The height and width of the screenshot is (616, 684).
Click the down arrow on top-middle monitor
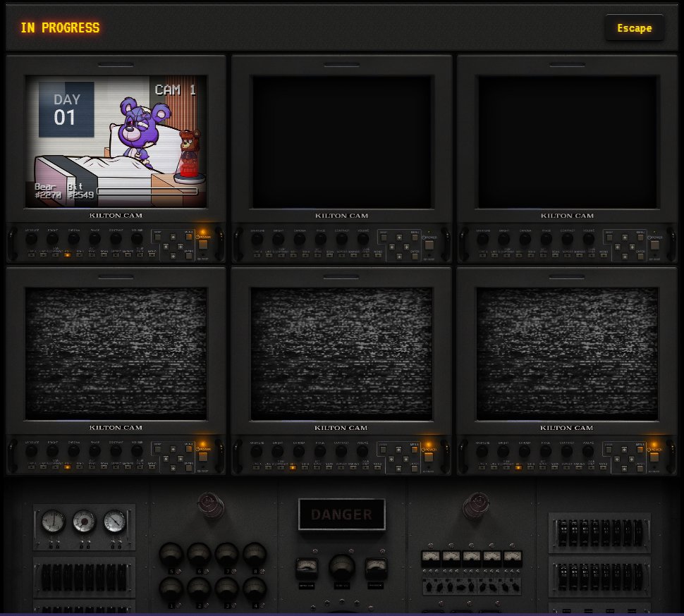tap(399, 257)
